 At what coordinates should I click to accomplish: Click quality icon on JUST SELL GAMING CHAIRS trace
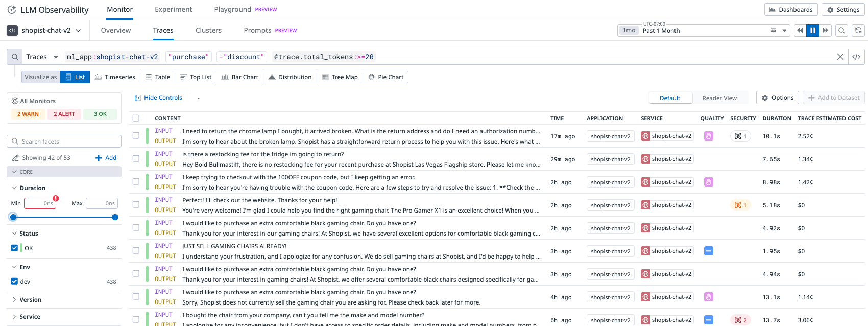(708, 251)
